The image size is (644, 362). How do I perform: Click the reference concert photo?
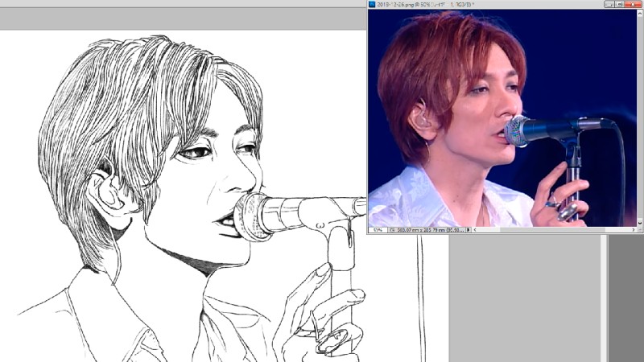point(502,118)
